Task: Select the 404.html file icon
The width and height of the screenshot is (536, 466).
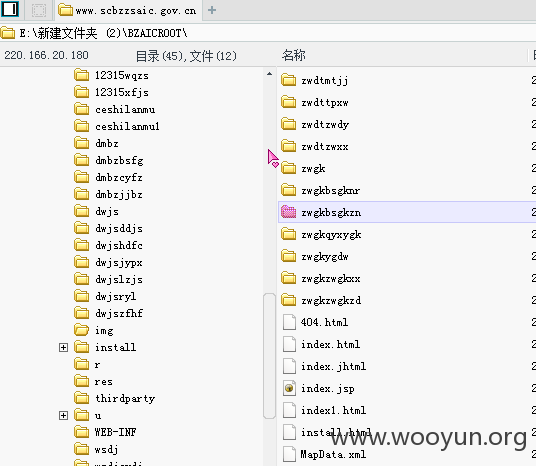Action: 289,322
